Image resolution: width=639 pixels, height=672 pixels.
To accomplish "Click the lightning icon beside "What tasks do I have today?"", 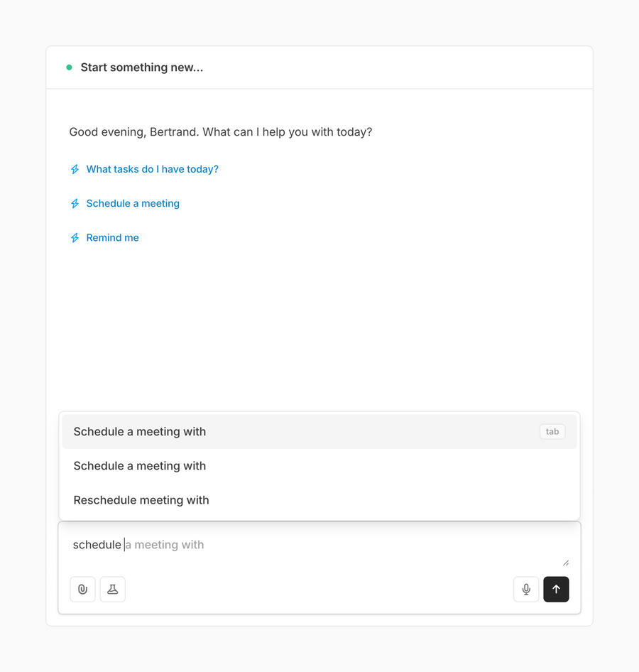I will pos(75,169).
